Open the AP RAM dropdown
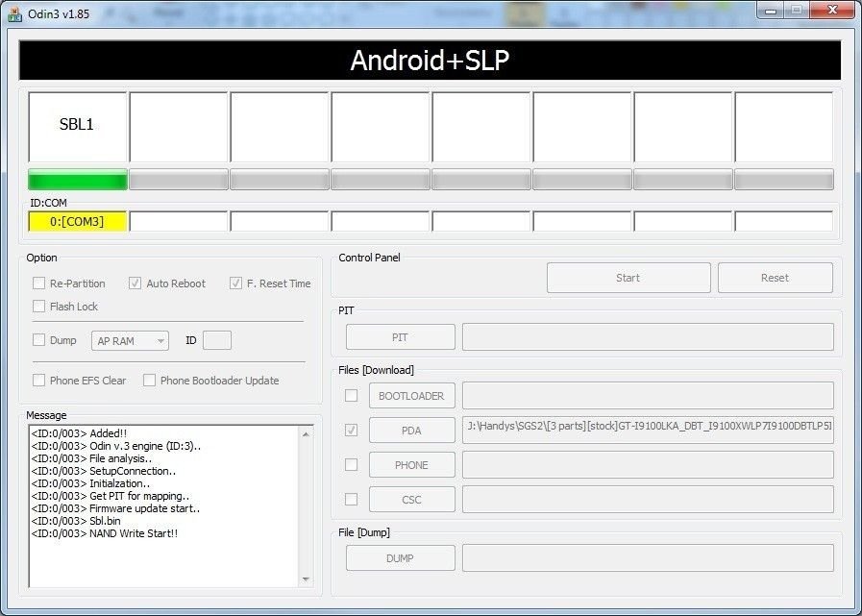862x616 pixels. click(x=130, y=341)
